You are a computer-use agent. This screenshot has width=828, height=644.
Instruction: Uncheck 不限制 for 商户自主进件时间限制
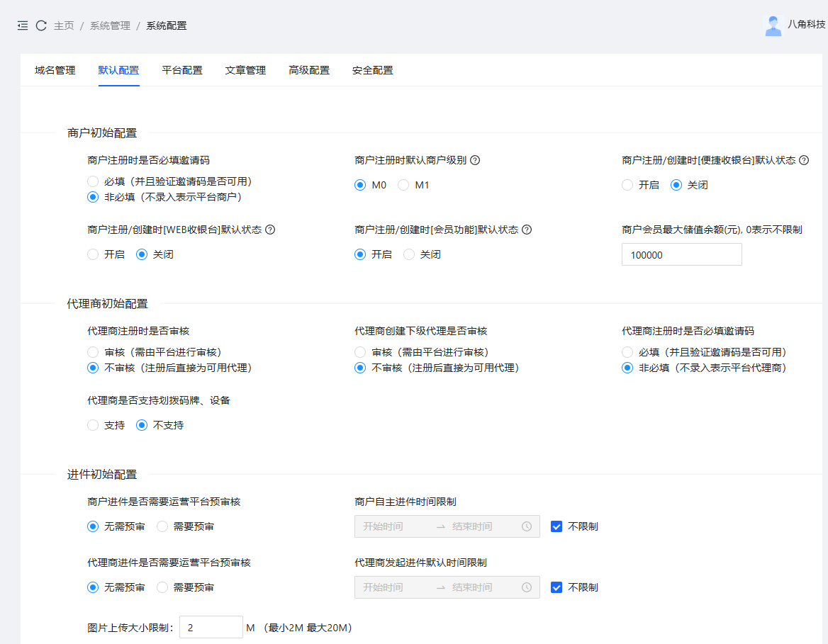click(x=556, y=526)
